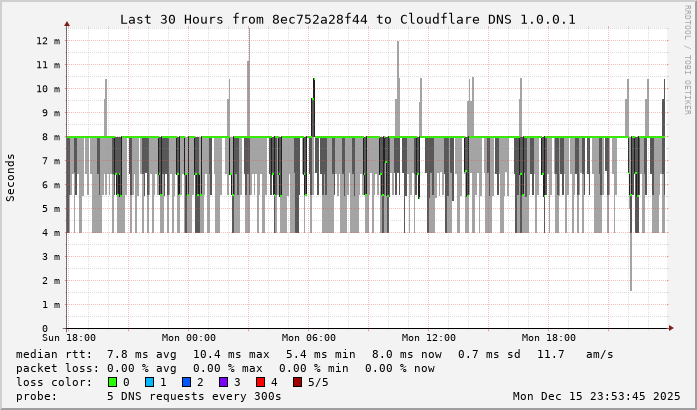The width and height of the screenshot is (697, 410).
Task: Click the vertical Seconds axis label
Action: (x=11, y=177)
